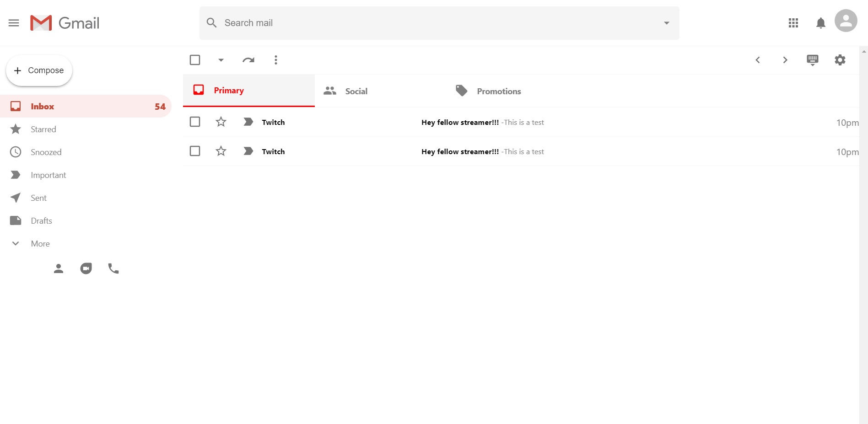Check Google notifications bell
Viewport: 868px width, 424px height.
(x=820, y=23)
